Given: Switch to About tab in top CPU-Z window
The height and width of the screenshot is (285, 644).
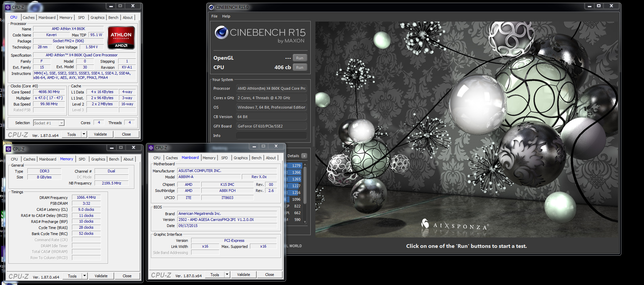Looking at the screenshot, I should (x=128, y=18).
